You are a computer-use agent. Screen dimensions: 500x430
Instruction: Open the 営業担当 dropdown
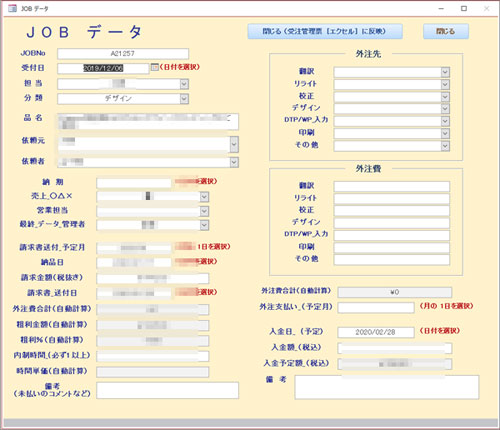(x=204, y=211)
